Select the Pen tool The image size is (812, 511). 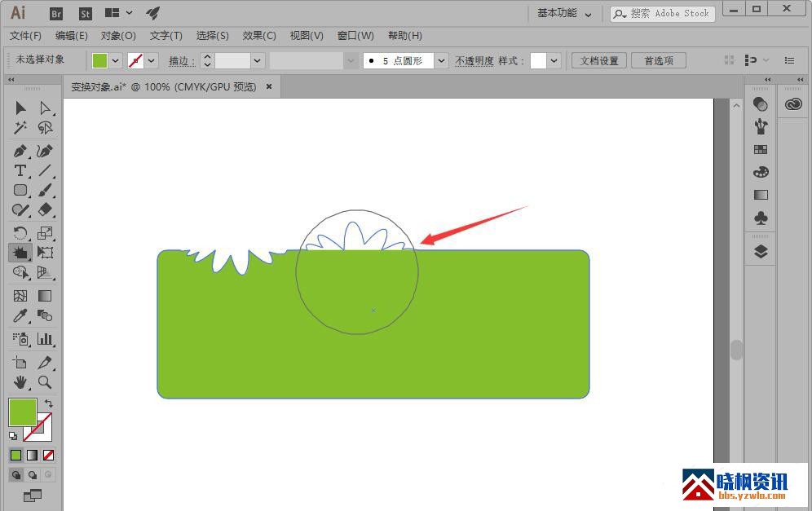tap(20, 151)
